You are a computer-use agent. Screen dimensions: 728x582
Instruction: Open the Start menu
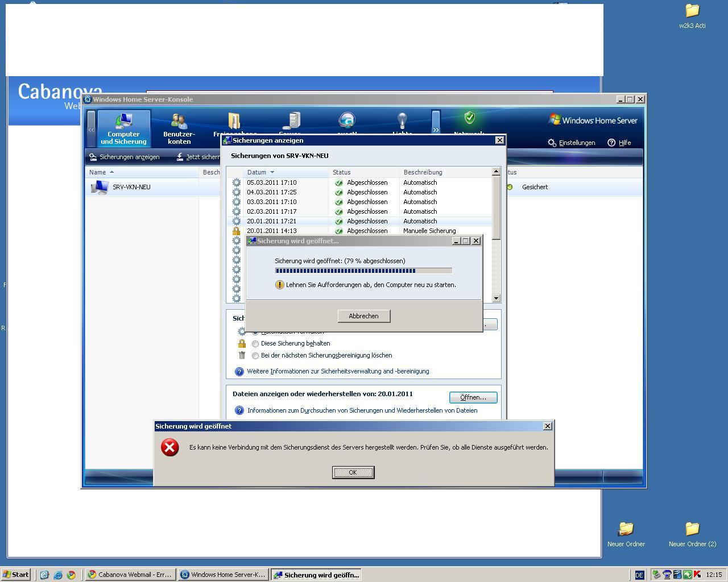coord(16,575)
